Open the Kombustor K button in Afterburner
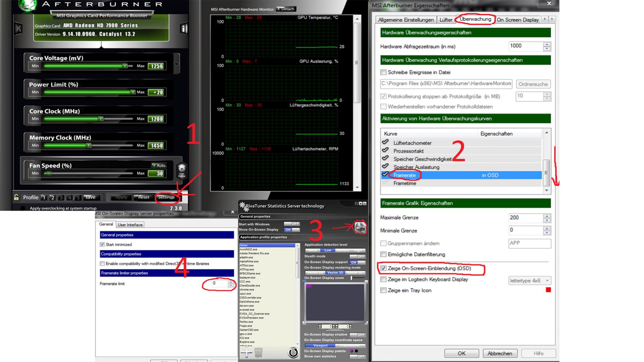The width and height of the screenshot is (644, 362). 18,29
